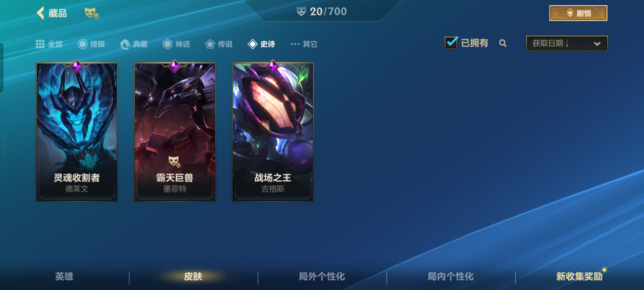Viewport: 644px width, 290px height.
Task: Select the 史诗 diamond filter
Action: pyautogui.click(x=261, y=44)
